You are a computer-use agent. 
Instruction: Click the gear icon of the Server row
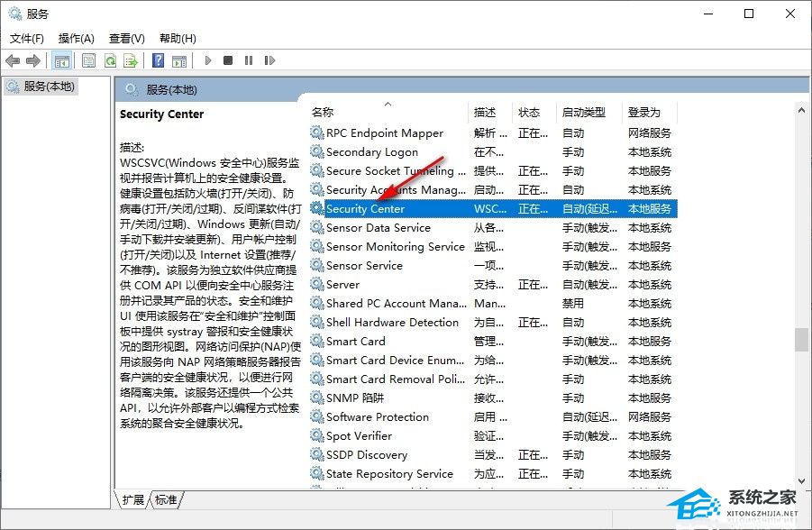pyautogui.click(x=317, y=284)
